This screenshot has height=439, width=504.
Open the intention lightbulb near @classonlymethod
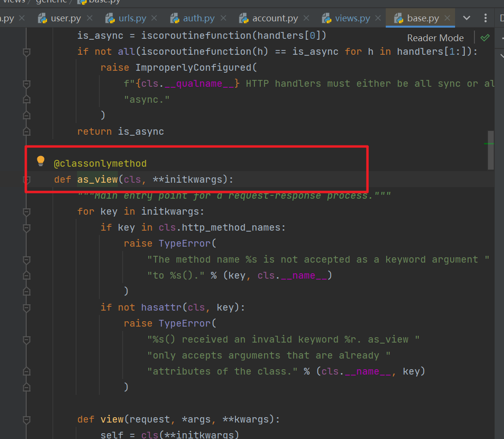point(41,160)
